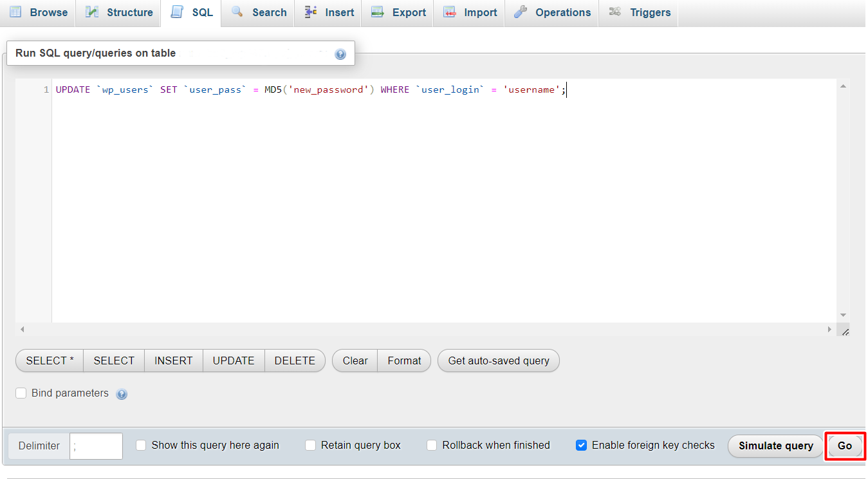868x479 pixels.
Task: Tick Rollback when finished checkbox
Action: click(x=432, y=445)
